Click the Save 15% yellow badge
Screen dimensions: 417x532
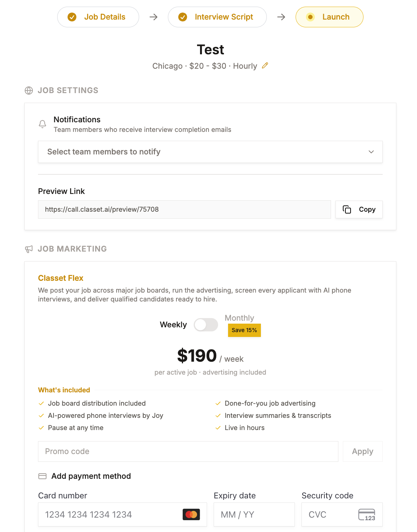(x=244, y=330)
